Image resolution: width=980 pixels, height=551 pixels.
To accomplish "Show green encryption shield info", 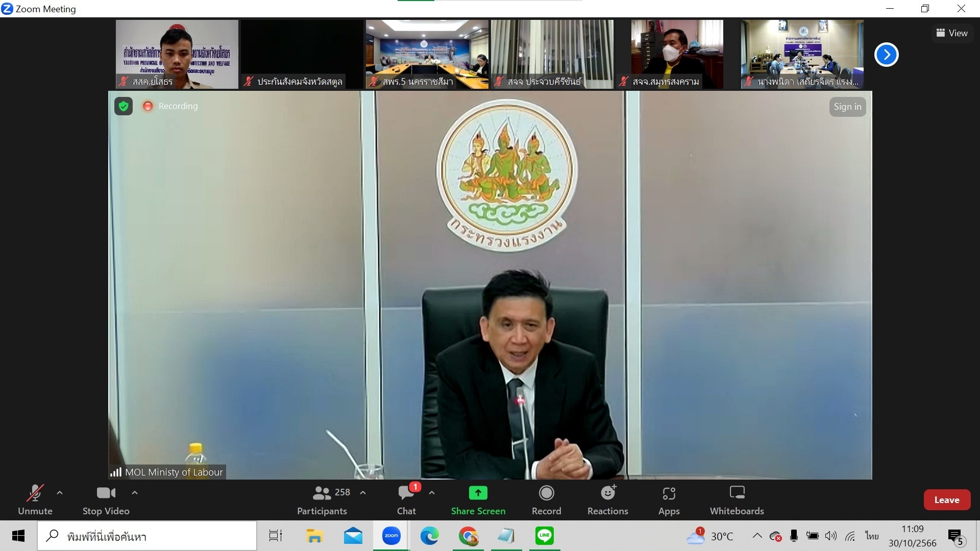I will pyautogui.click(x=124, y=106).
